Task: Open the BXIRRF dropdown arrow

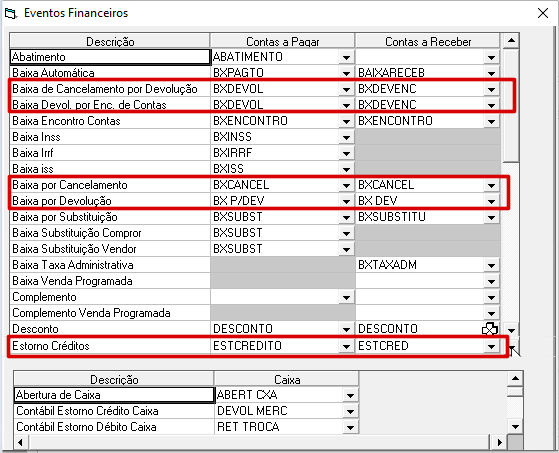Action: 346,154
